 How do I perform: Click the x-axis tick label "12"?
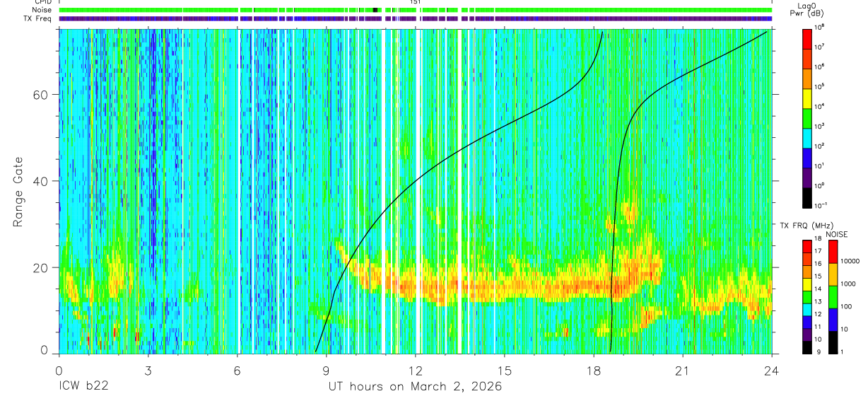[x=416, y=370]
